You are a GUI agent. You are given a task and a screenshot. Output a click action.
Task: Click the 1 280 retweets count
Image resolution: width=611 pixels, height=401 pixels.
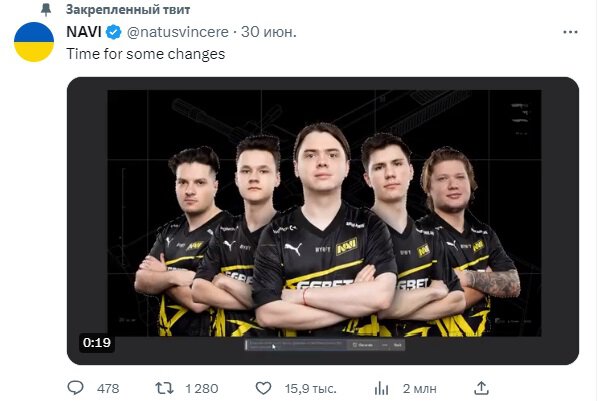click(201, 389)
